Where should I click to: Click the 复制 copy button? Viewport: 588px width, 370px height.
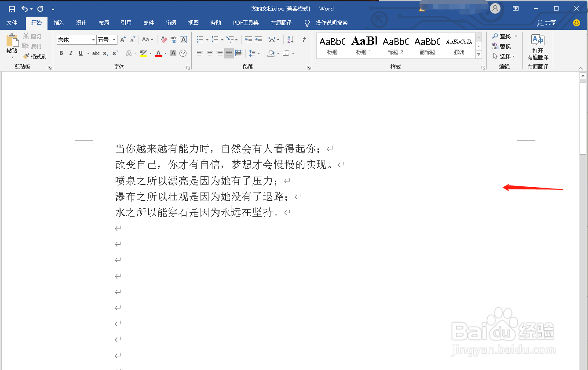pos(32,46)
